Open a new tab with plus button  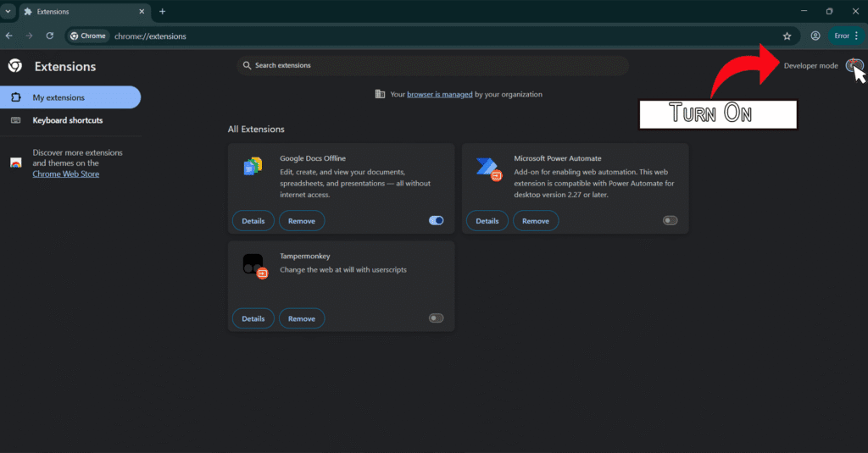[162, 11]
